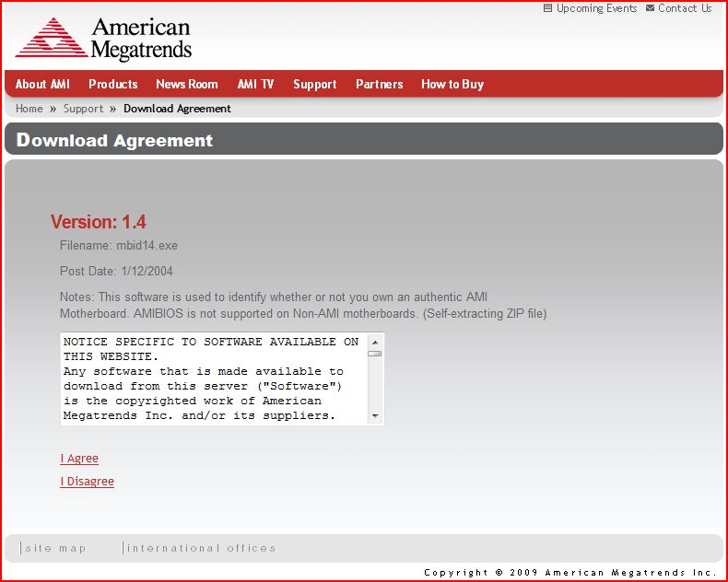Image resolution: width=728 pixels, height=582 pixels.
Task: Click the I Disagree link
Action: pos(87,482)
